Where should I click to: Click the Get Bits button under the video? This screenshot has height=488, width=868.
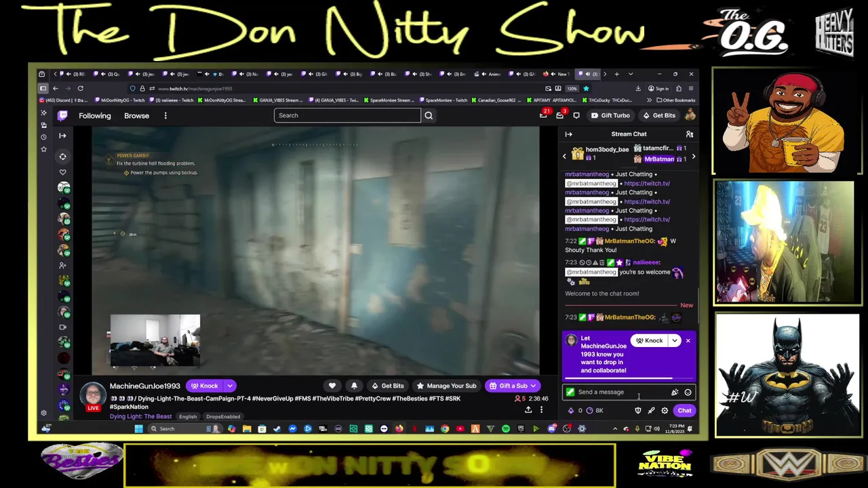tap(388, 386)
